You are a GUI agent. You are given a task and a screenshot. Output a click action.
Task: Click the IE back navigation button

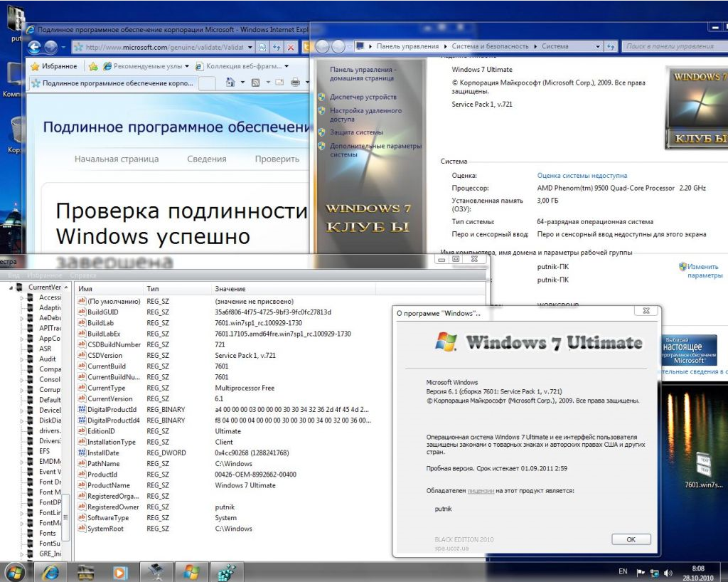[34, 48]
